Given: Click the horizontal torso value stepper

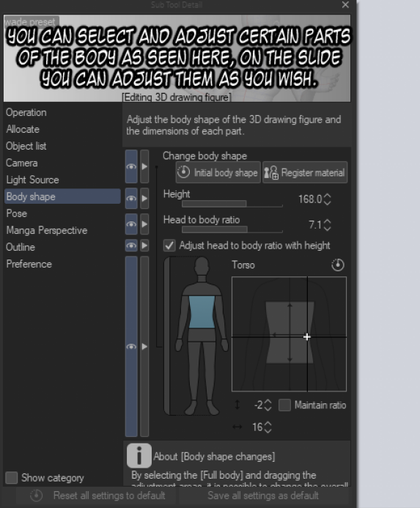Looking at the screenshot, I should (x=268, y=427).
